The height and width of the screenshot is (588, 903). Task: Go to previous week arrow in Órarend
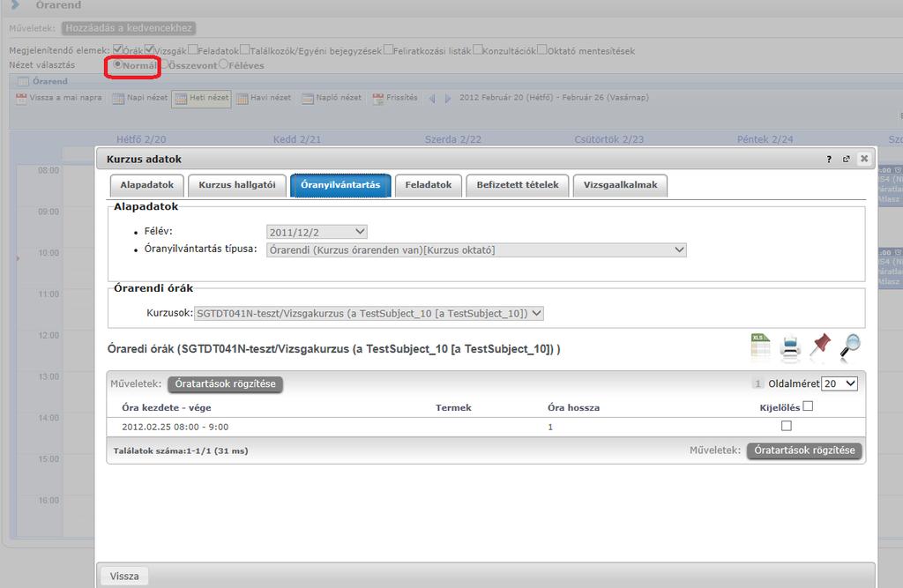(432, 99)
